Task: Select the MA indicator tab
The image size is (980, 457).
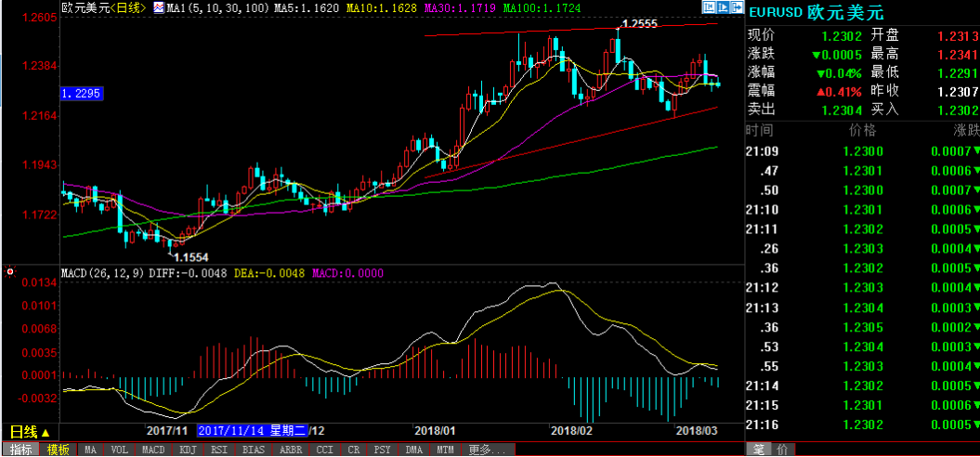Action: pos(91,450)
